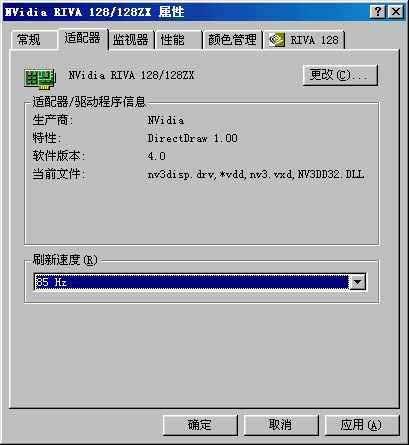Click the green adapter card icon
Viewport: 409px width, 445px height.
pyautogui.click(x=40, y=79)
